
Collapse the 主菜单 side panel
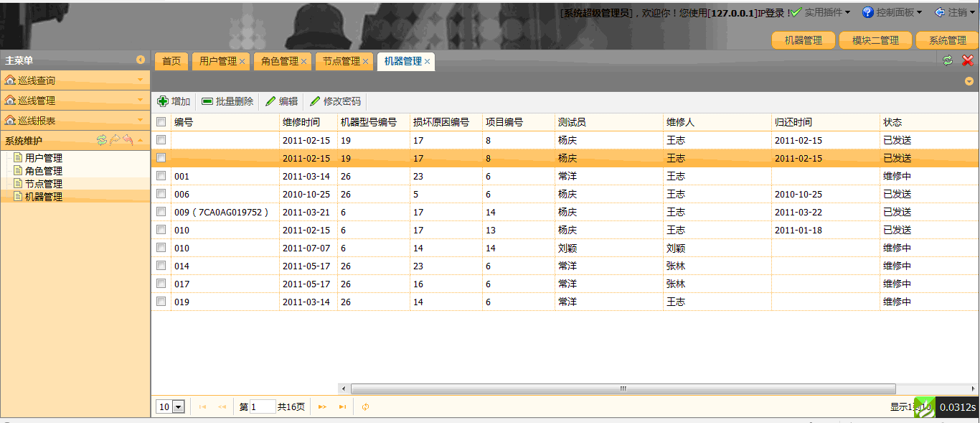pos(141,60)
